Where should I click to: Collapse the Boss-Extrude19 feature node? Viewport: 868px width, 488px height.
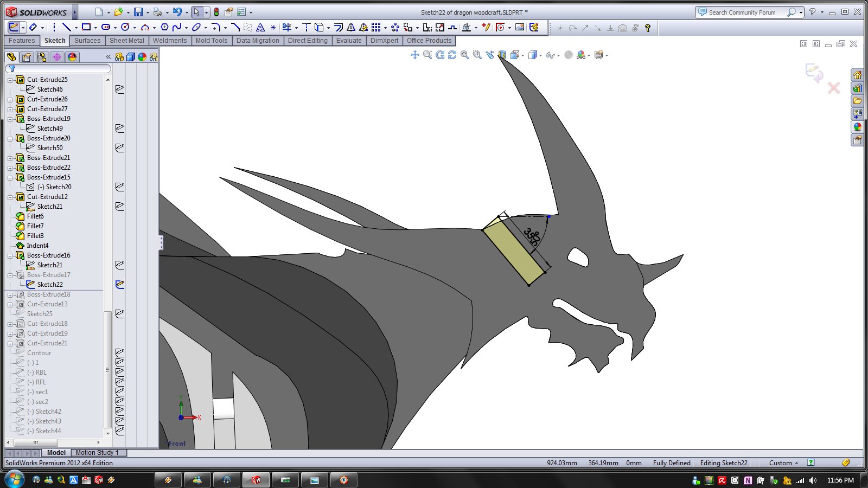10,119
